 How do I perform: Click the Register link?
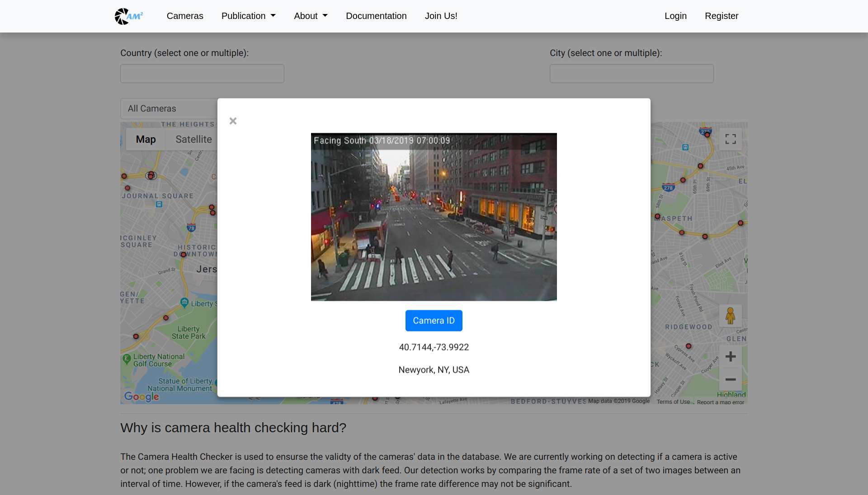[721, 16]
